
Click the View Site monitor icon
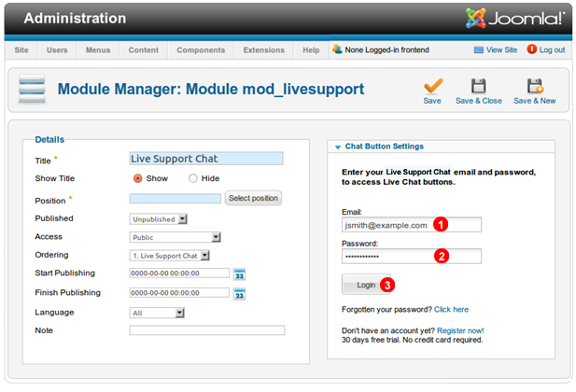478,50
